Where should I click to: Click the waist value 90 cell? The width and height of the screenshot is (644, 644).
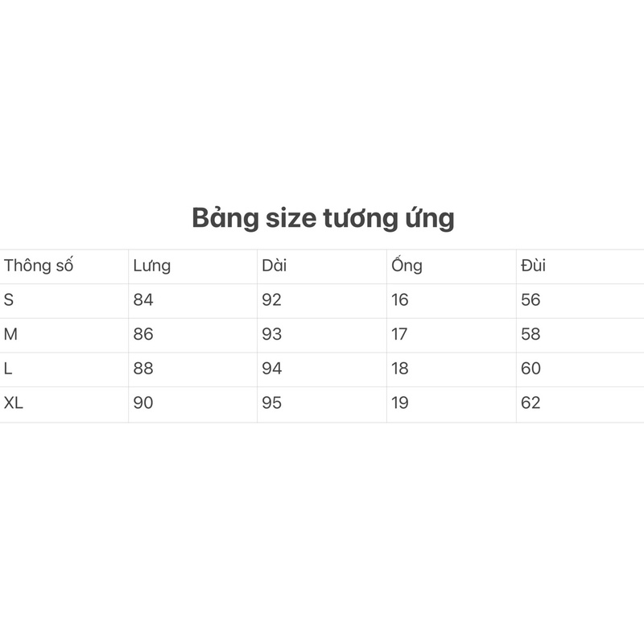coord(143,403)
